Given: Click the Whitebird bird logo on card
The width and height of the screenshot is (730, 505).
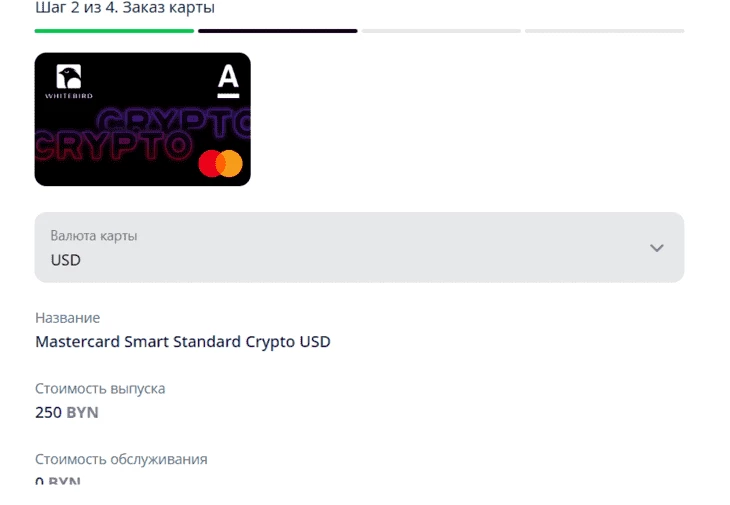Looking at the screenshot, I should [69, 77].
